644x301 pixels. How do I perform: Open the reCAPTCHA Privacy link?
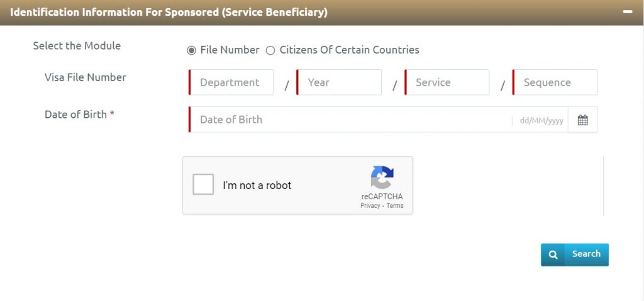click(x=370, y=206)
